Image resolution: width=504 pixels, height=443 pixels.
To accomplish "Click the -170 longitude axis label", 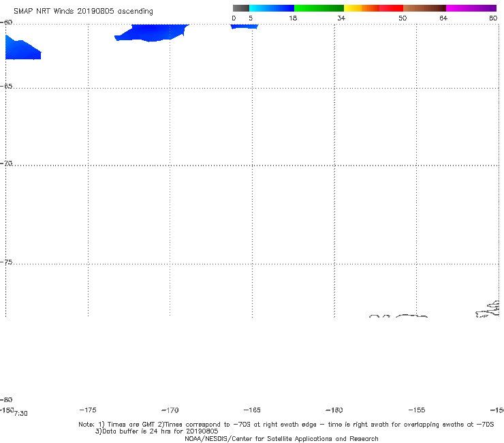I will [x=170, y=410].
